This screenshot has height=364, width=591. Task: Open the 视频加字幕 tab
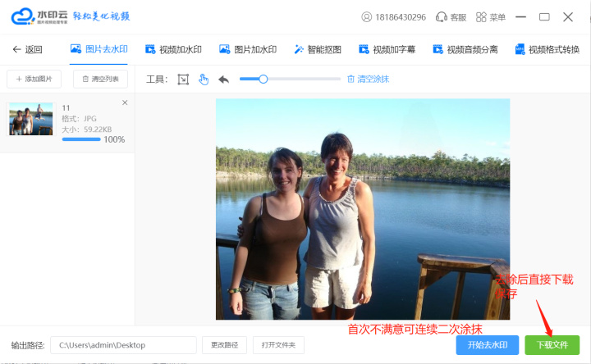click(x=387, y=49)
